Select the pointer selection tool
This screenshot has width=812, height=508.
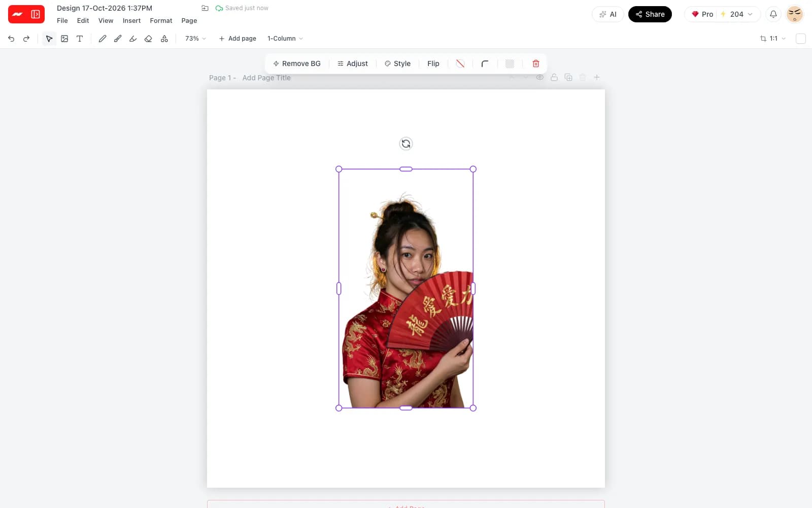(x=49, y=39)
